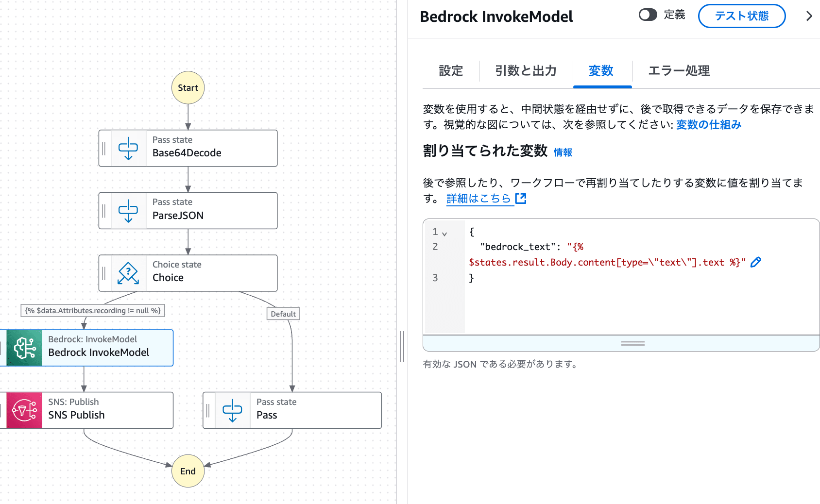Grab the drag handle on the Choice node

[103, 273]
